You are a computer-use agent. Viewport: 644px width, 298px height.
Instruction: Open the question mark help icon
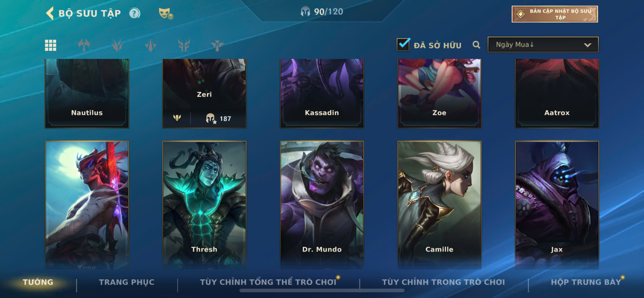(x=134, y=13)
